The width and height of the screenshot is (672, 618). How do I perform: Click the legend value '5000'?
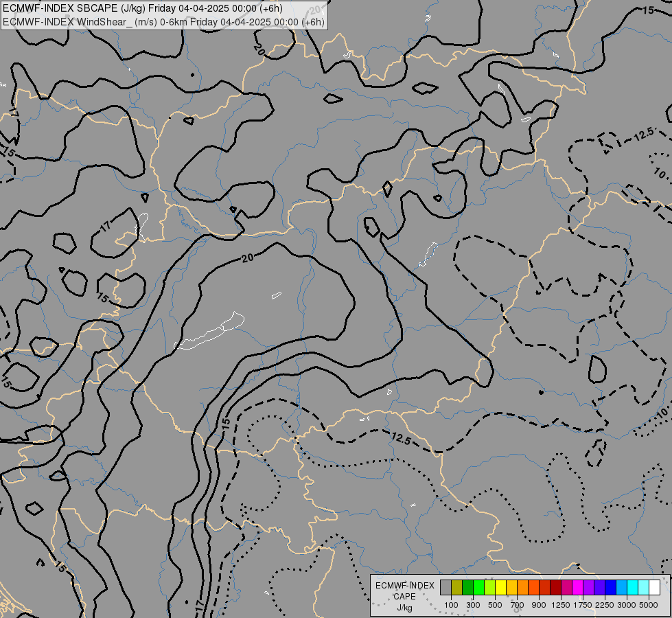(x=649, y=605)
